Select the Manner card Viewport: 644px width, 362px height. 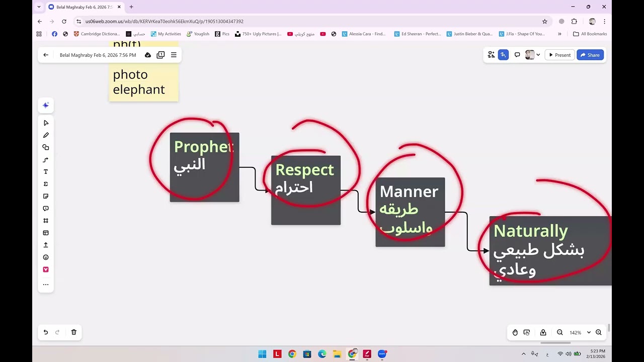[x=410, y=212]
